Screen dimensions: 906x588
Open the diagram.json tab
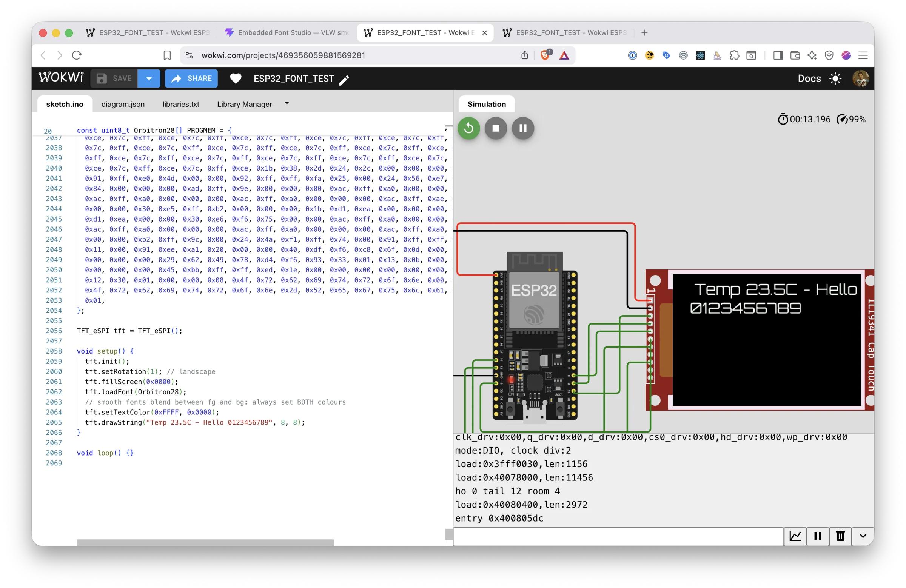pyautogui.click(x=123, y=104)
